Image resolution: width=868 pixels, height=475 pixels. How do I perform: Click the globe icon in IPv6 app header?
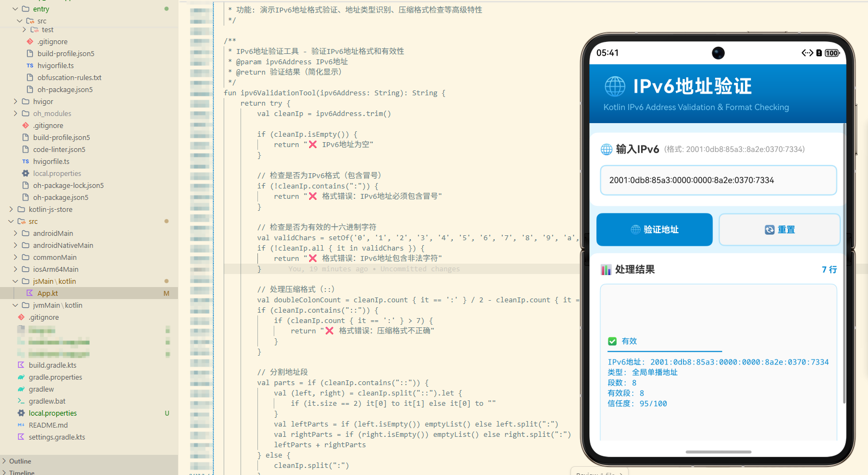point(615,86)
